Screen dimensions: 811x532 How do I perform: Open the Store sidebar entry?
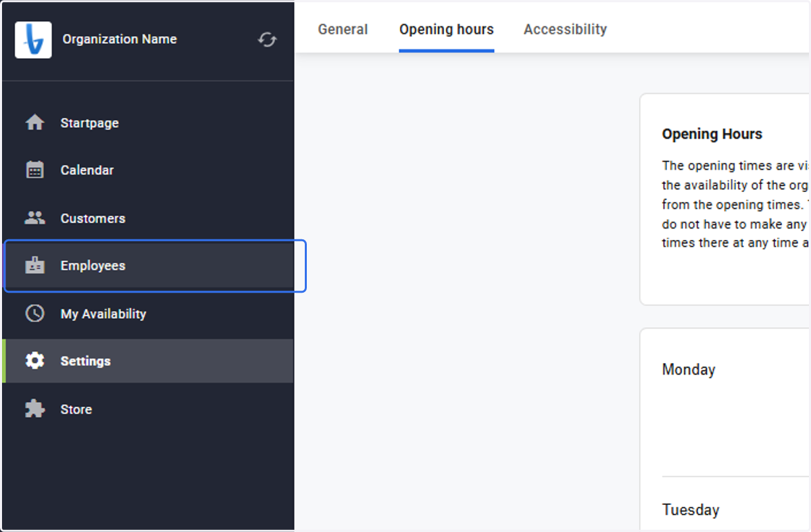point(148,409)
